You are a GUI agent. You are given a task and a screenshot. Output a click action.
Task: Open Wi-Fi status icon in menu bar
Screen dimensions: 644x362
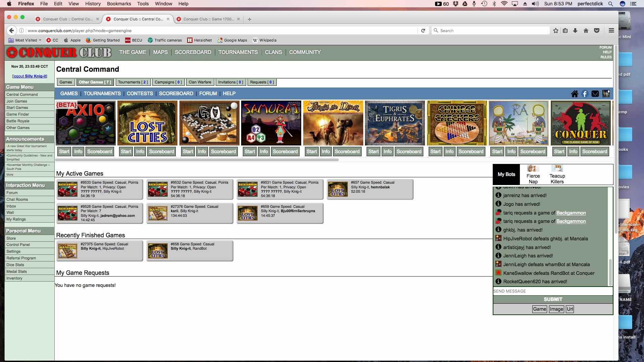(x=504, y=4)
